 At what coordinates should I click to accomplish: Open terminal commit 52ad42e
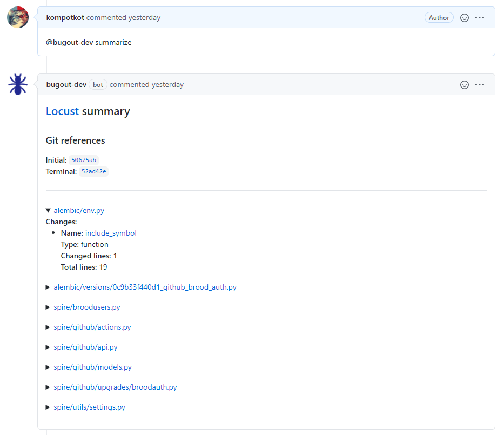click(93, 171)
